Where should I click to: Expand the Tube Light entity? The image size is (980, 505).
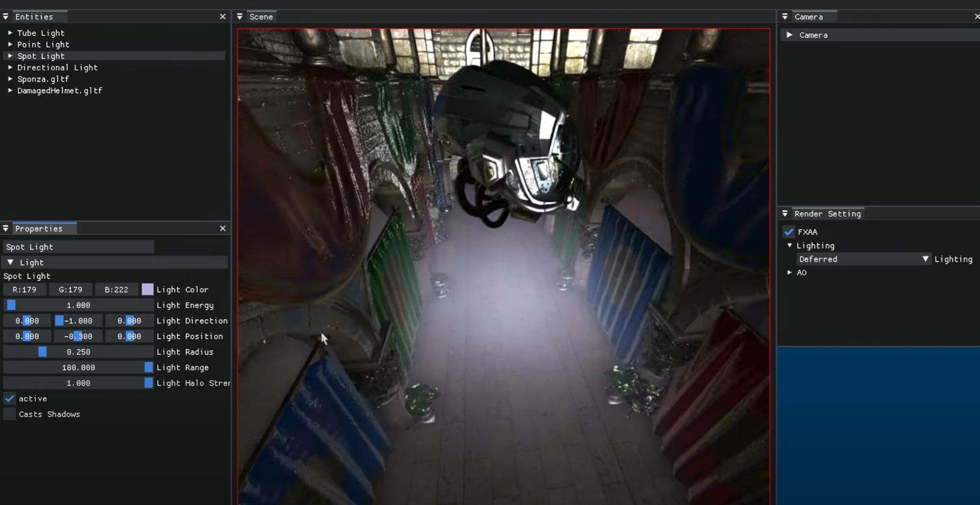10,33
